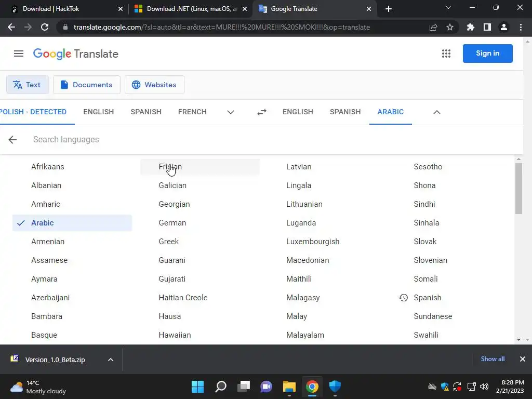This screenshot has width=532, height=399.
Task: Open Windows taskbar search
Action: click(x=221, y=387)
